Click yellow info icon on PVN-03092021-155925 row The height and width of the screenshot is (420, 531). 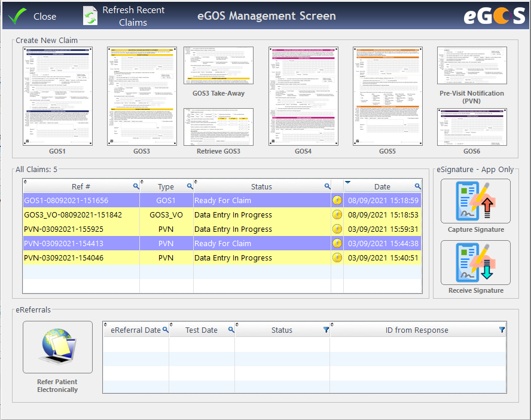coord(337,229)
